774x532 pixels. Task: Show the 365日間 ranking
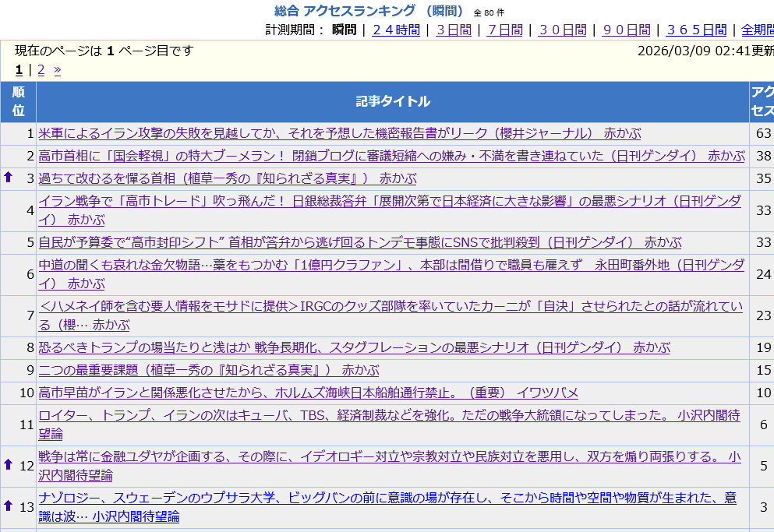[x=696, y=30]
